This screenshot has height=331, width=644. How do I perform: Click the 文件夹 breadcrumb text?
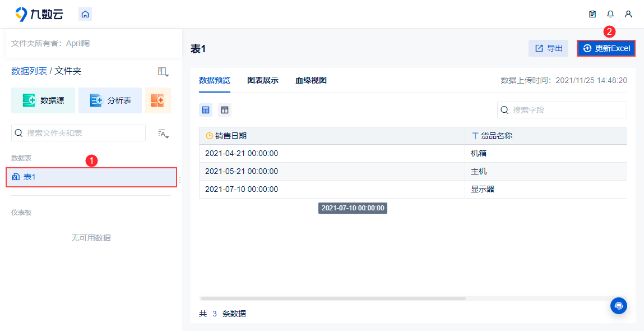tap(68, 71)
